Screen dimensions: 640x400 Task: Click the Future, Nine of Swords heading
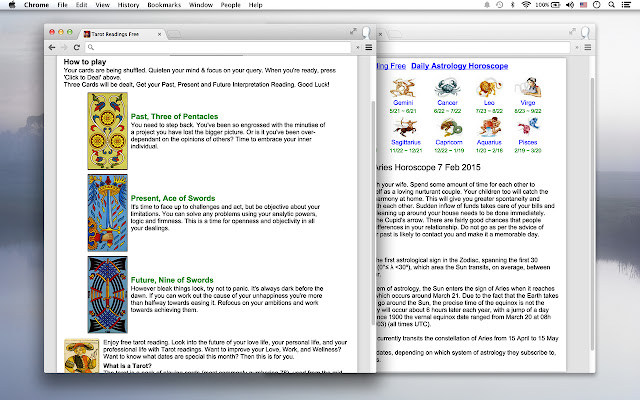[172, 280]
